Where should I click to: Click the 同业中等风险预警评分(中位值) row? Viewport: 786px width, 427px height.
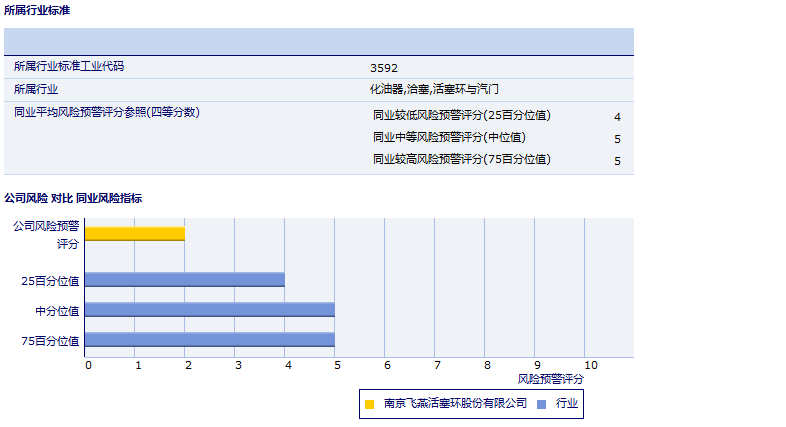449,138
